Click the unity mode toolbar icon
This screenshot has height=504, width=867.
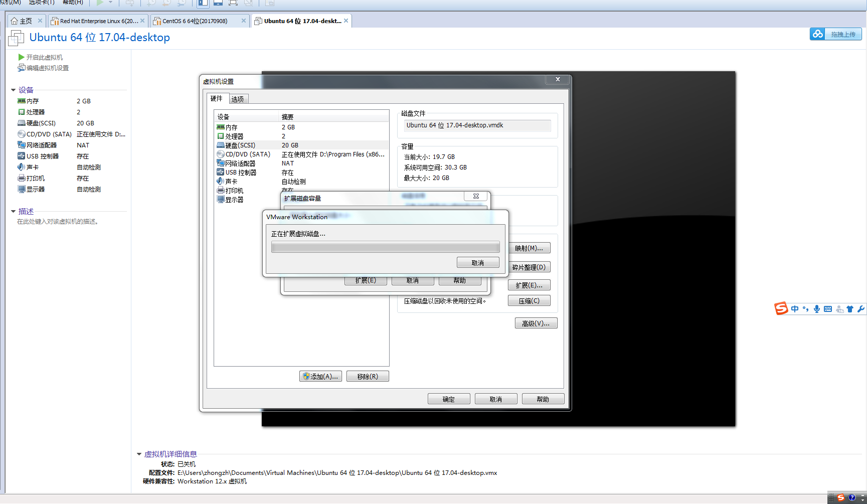click(248, 3)
